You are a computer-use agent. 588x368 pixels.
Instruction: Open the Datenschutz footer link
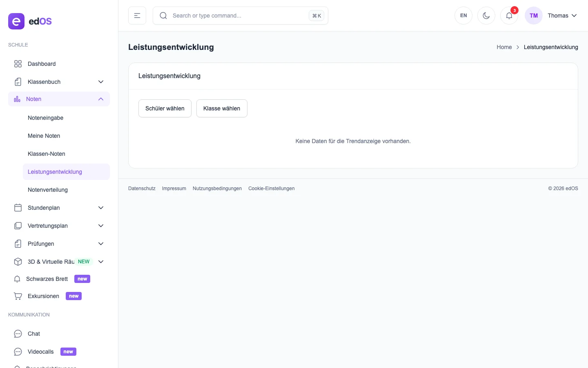click(x=142, y=188)
